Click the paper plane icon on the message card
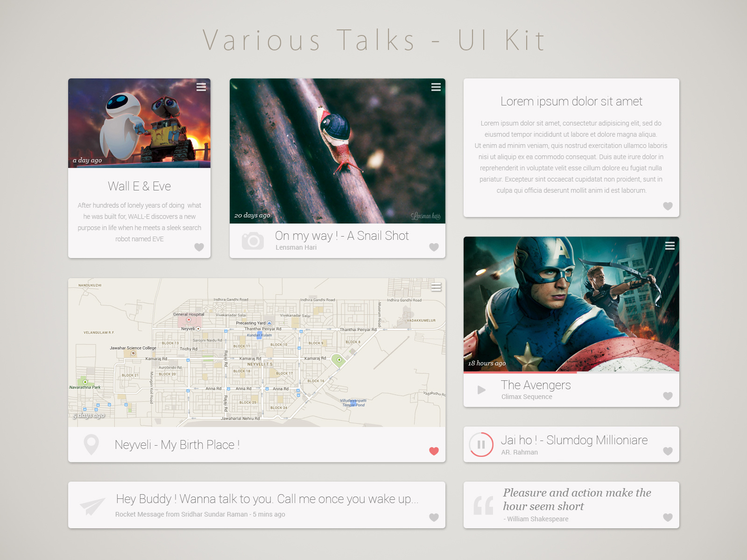The height and width of the screenshot is (560, 747). tap(92, 505)
